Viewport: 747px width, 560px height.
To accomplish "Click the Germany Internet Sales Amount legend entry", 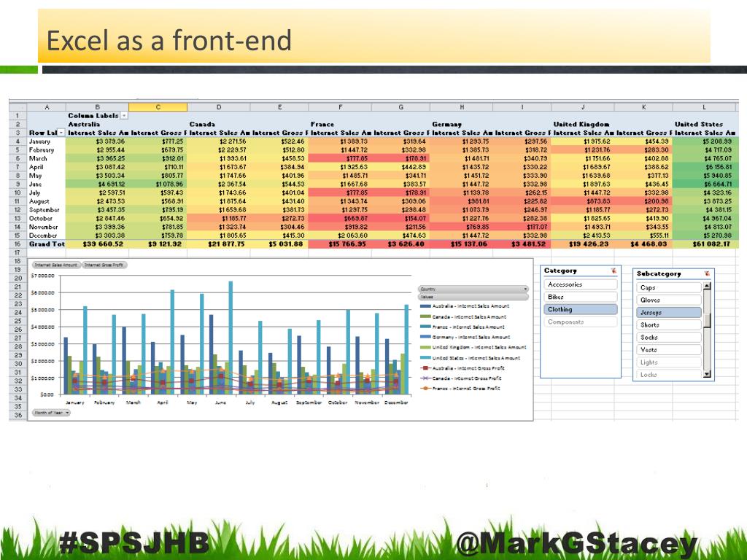I will click(x=465, y=337).
